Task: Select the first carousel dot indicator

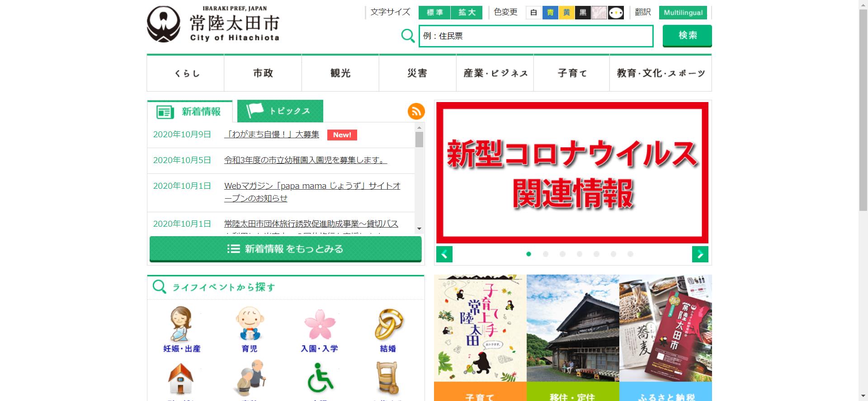Action: pyautogui.click(x=528, y=254)
